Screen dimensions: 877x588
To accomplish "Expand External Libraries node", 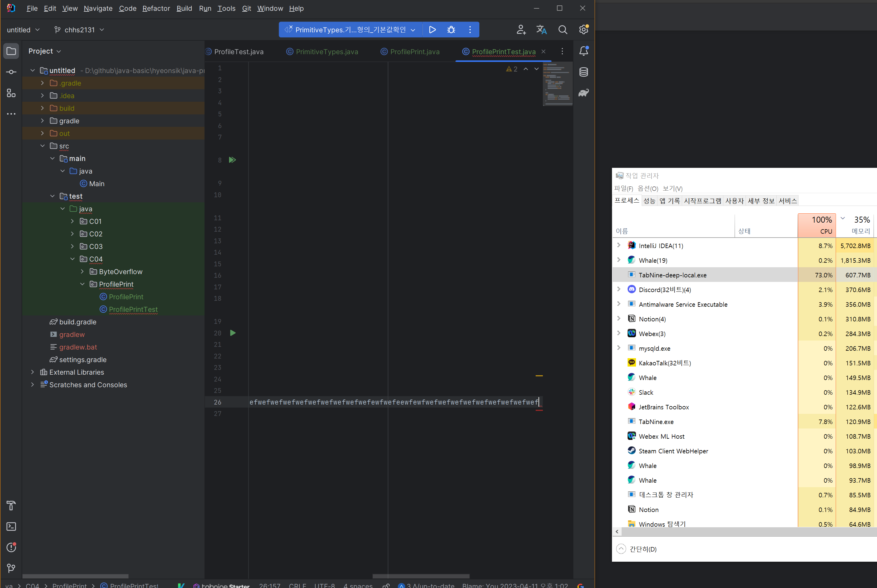I will click(33, 372).
